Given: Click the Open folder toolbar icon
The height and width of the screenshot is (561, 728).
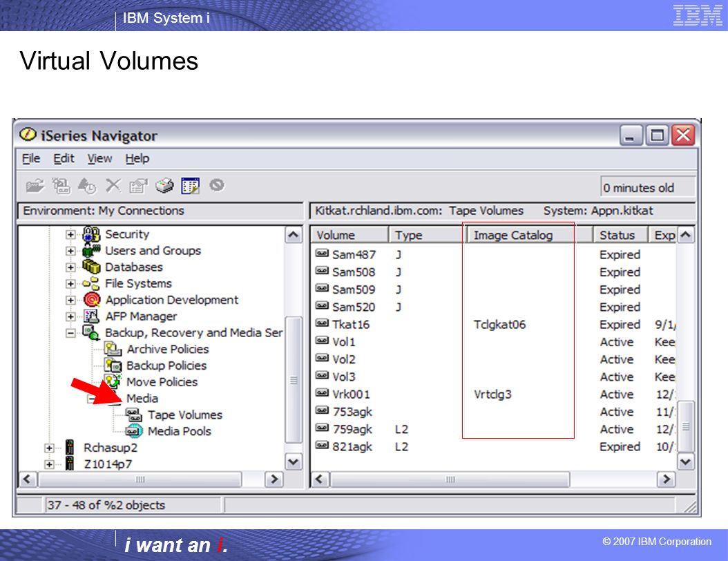Looking at the screenshot, I should pos(35,186).
